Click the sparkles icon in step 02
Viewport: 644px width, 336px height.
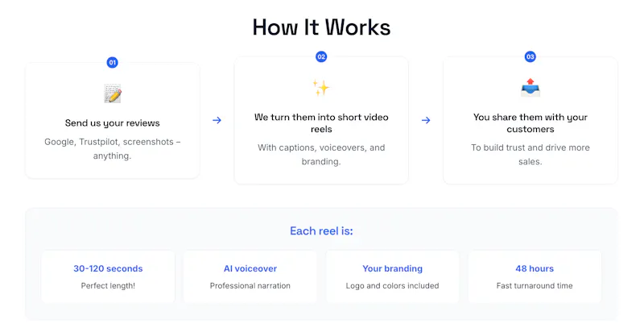coord(320,88)
